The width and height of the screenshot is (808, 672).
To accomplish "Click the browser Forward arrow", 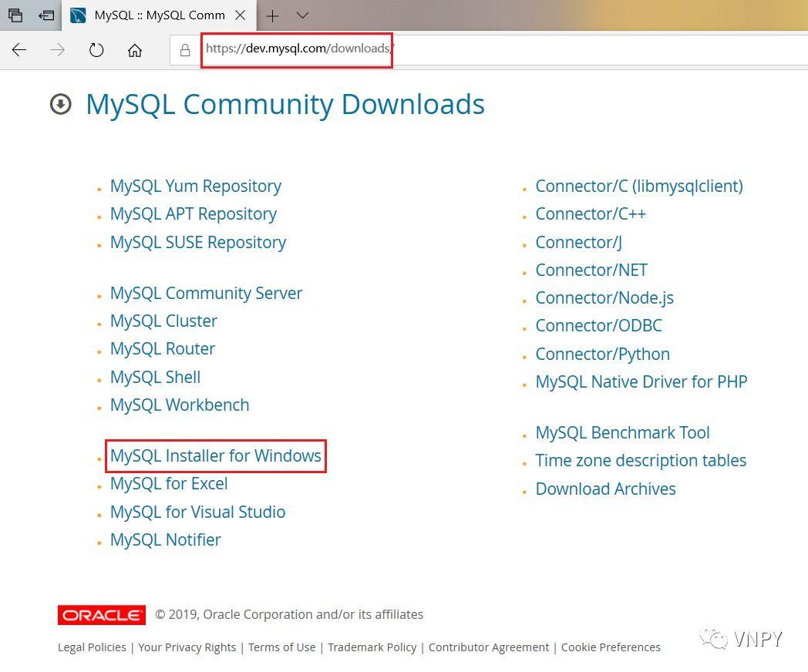I will [58, 50].
